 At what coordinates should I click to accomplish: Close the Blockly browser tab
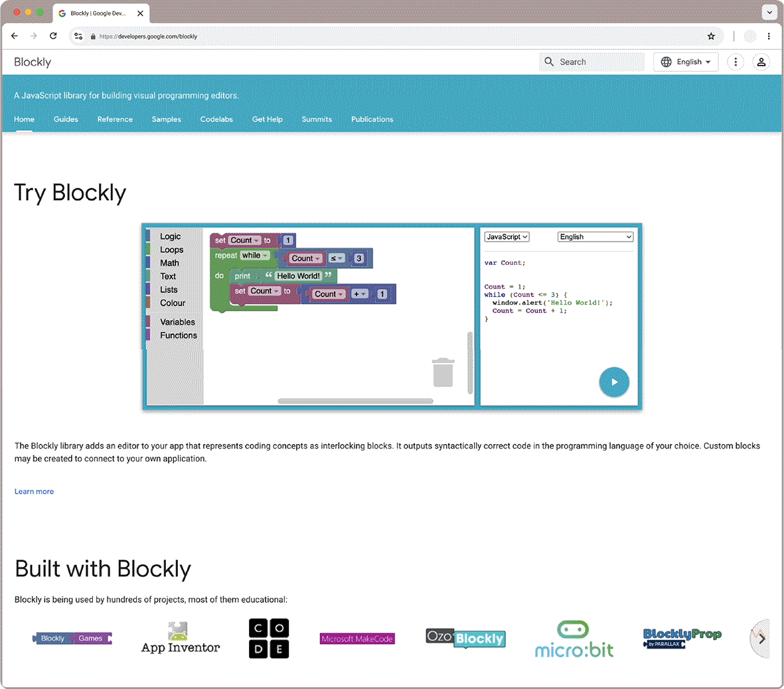pos(140,13)
